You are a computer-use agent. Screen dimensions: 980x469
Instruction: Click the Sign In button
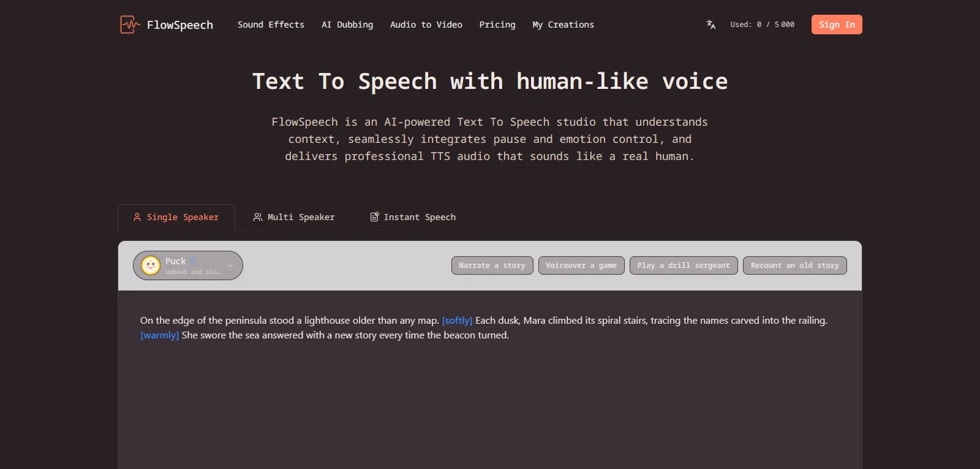(x=837, y=25)
